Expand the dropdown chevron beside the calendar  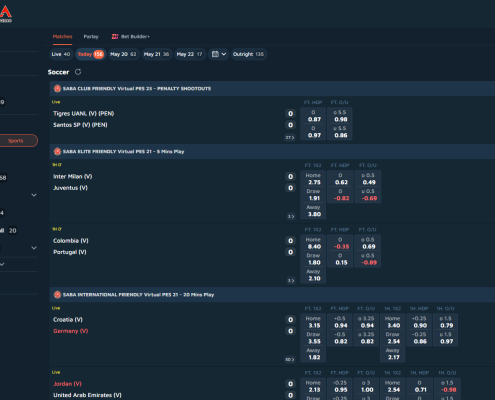pyautogui.click(x=224, y=54)
